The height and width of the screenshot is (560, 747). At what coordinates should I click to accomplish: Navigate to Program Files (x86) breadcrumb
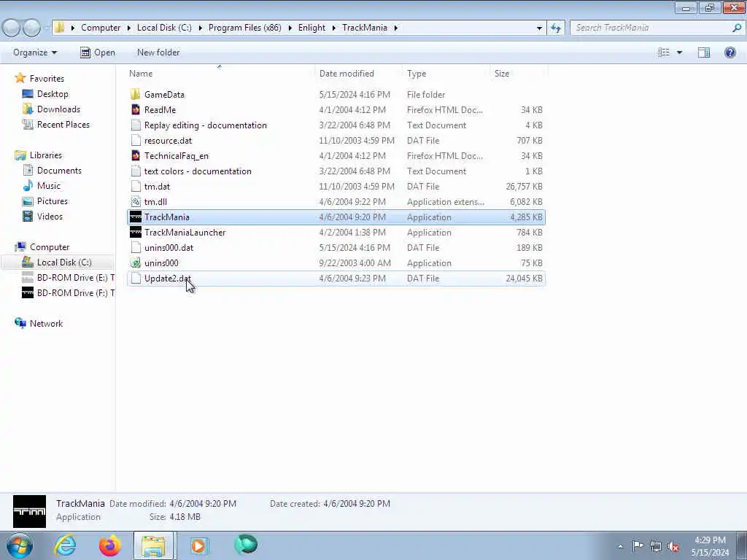244,28
